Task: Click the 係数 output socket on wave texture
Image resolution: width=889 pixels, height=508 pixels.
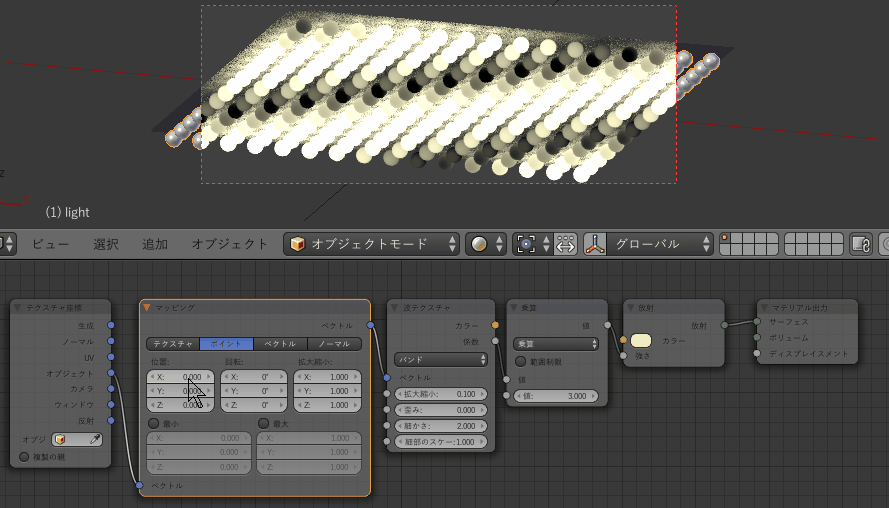Action: click(495, 341)
